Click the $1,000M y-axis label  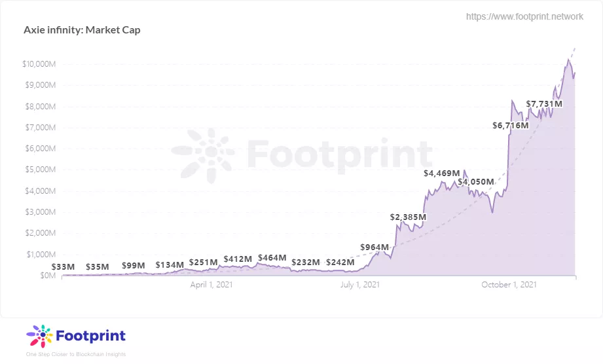pyautogui.click(x=41, y=255)
